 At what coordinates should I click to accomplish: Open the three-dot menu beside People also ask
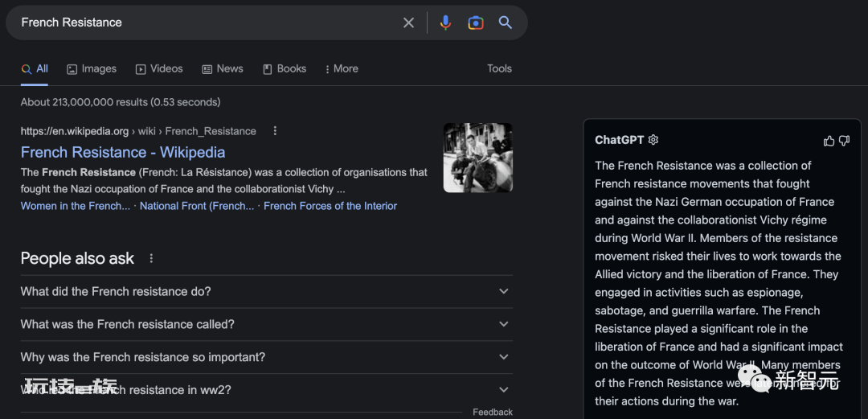pos(151,258)
